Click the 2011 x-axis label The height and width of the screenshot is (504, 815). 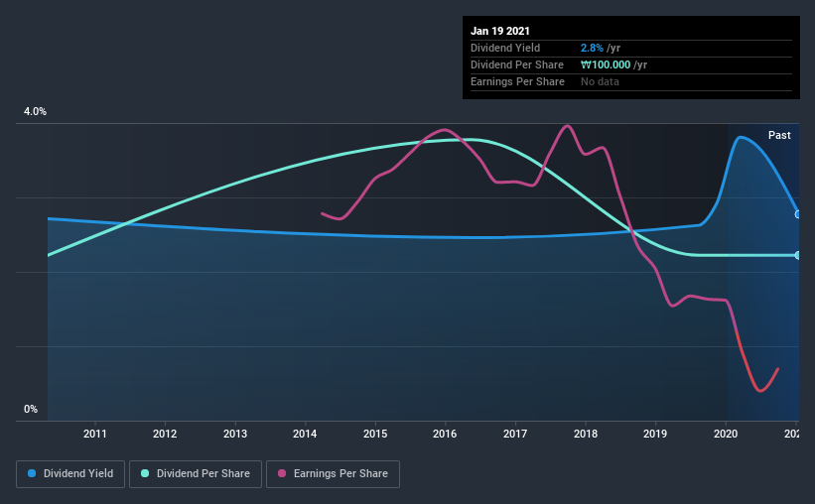(94, 434)
